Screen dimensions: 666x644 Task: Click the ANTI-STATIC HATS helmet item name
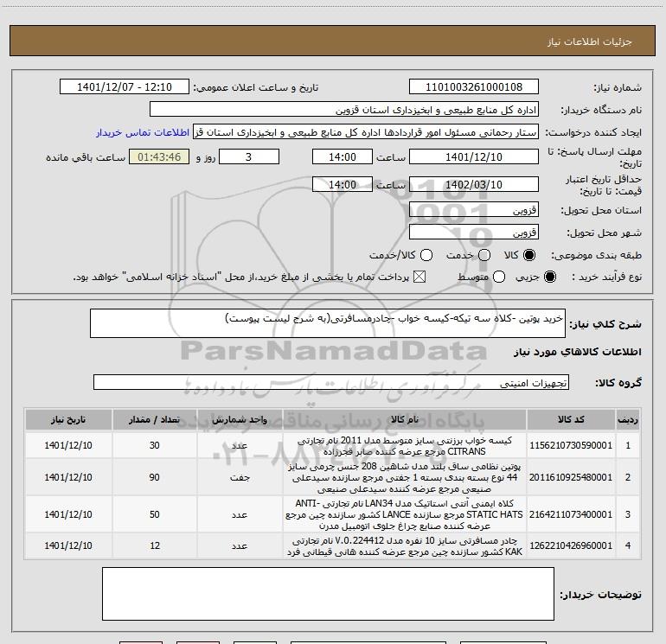tap(405, 514)
